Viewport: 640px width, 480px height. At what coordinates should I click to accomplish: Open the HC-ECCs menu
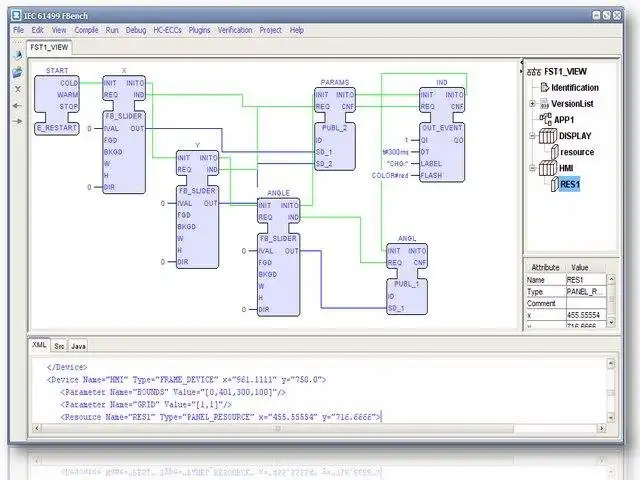167,30
